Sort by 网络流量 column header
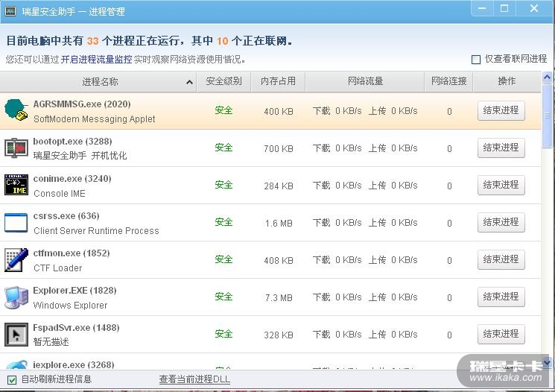Screen dimensions: 555x392 point(365,81)
